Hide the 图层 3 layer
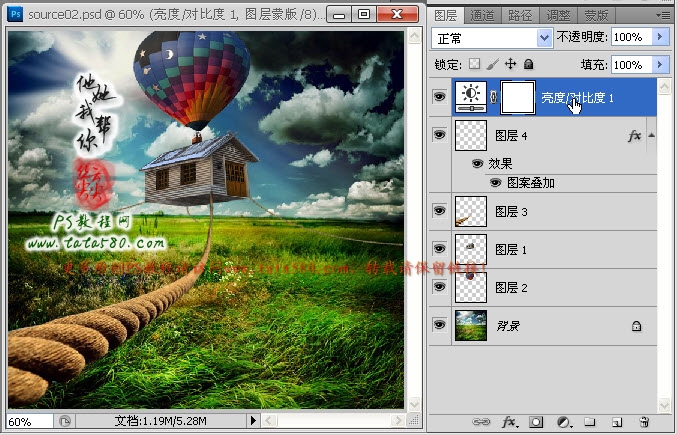 coord(440,211)
